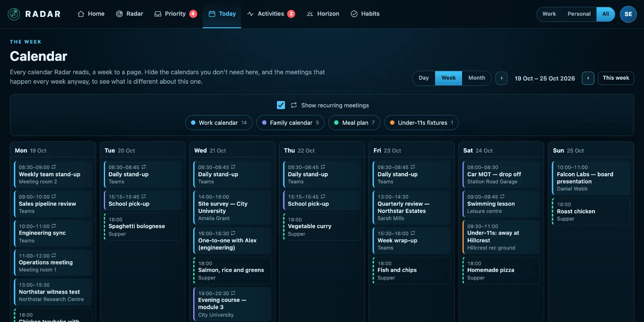Toggle the Work calendar filter chip
Screen dimensions: 644x322
[x=219, y=123]
